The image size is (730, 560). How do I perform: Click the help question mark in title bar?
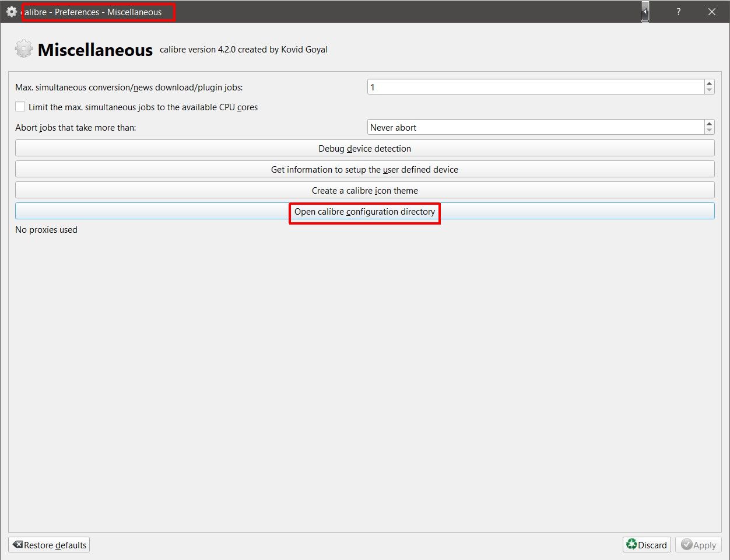pos(678,12)
